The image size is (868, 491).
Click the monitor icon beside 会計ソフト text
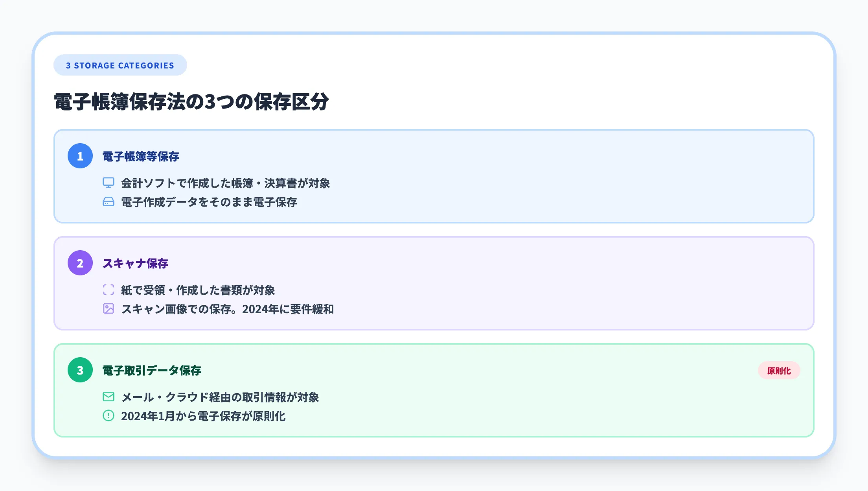108,183
